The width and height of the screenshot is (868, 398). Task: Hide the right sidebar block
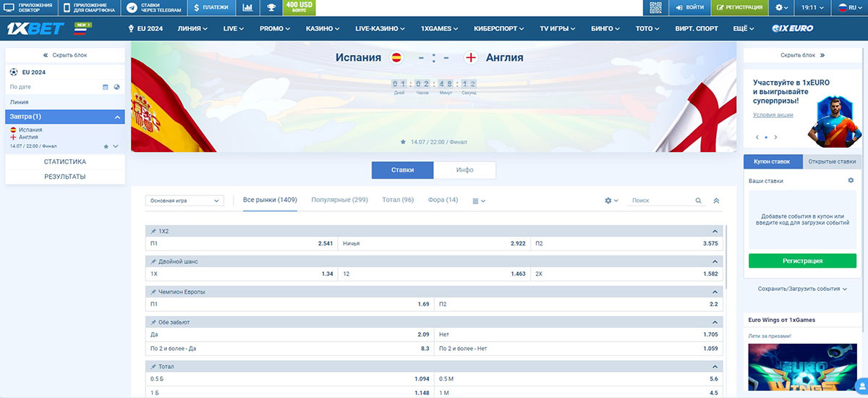point(802,55)
